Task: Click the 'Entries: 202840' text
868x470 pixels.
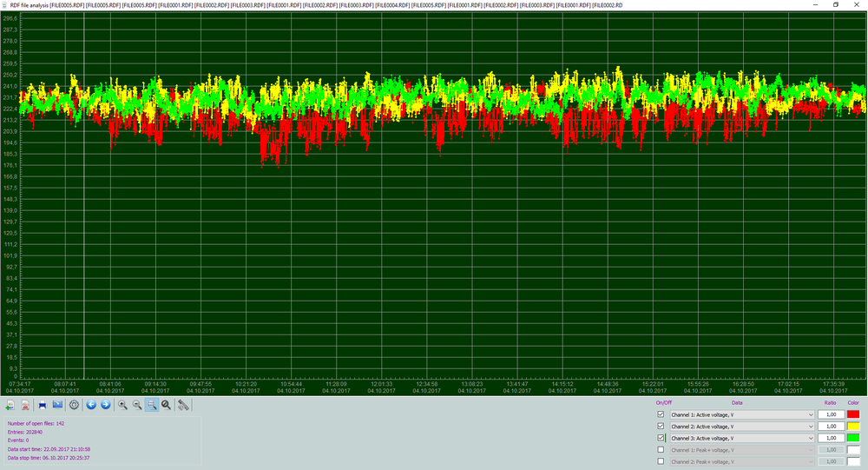Action: pos(25,432)
